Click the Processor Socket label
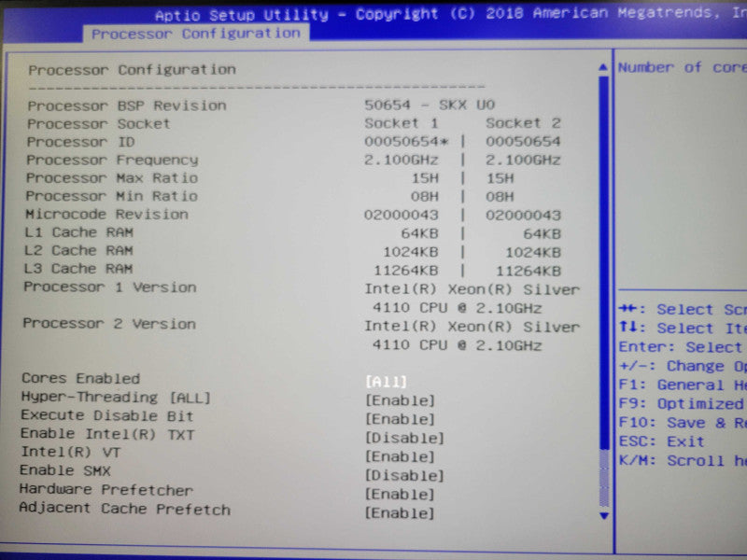Screen dimensions: 747x560 99,124
